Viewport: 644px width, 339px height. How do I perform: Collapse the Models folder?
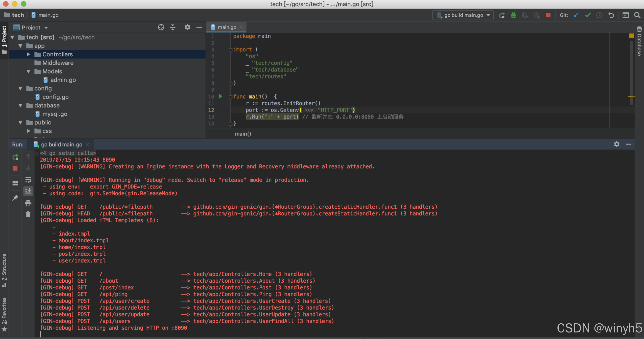click(28, 71)
